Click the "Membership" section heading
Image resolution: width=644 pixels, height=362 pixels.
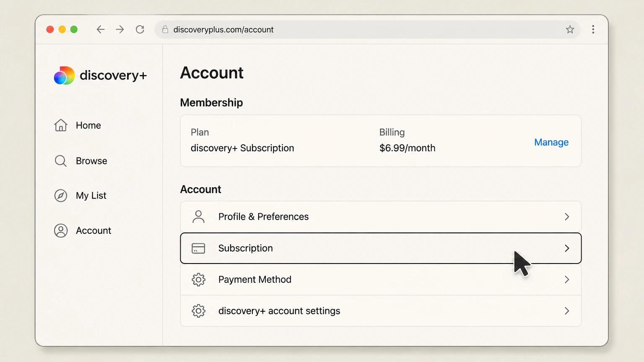[211, 103]
